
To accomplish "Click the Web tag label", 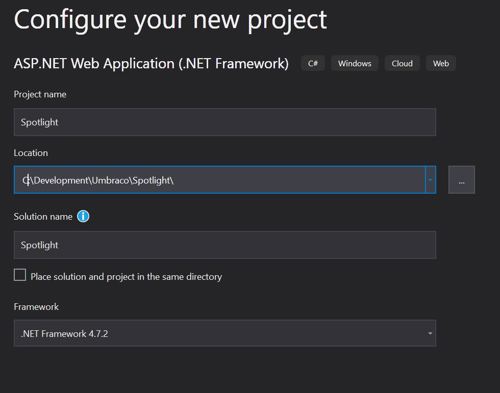I will (x=441, y=63).
